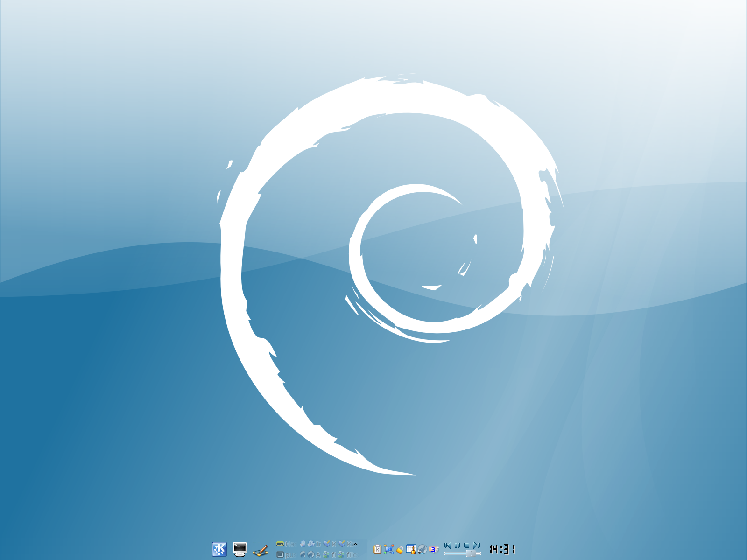Click the tray icon showing number 3

[x=434, y=550]
